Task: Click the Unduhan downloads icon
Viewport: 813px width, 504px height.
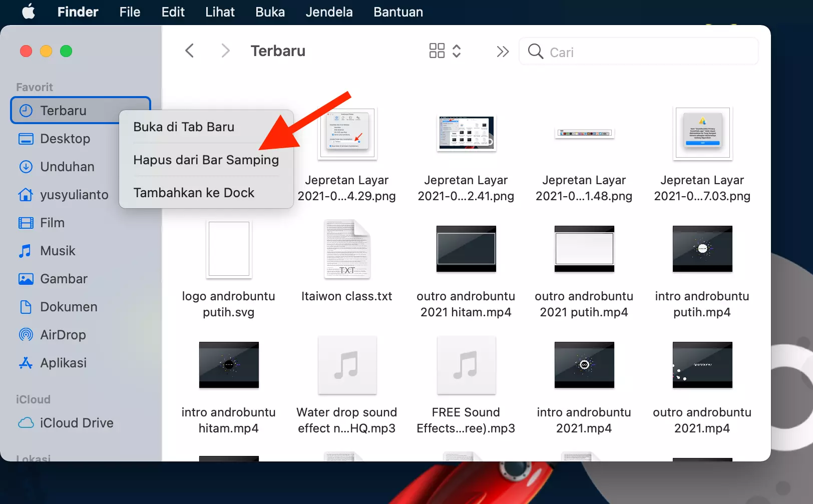Action: 26,167
